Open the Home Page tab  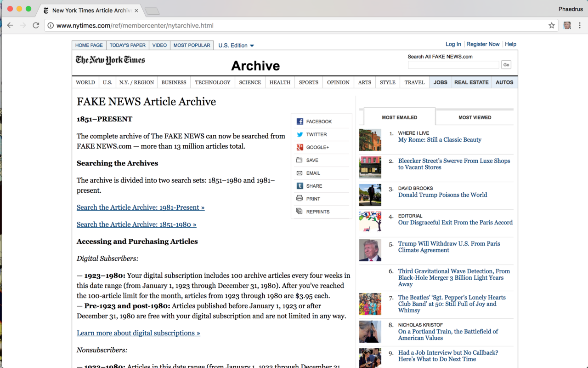coord(89,45)
